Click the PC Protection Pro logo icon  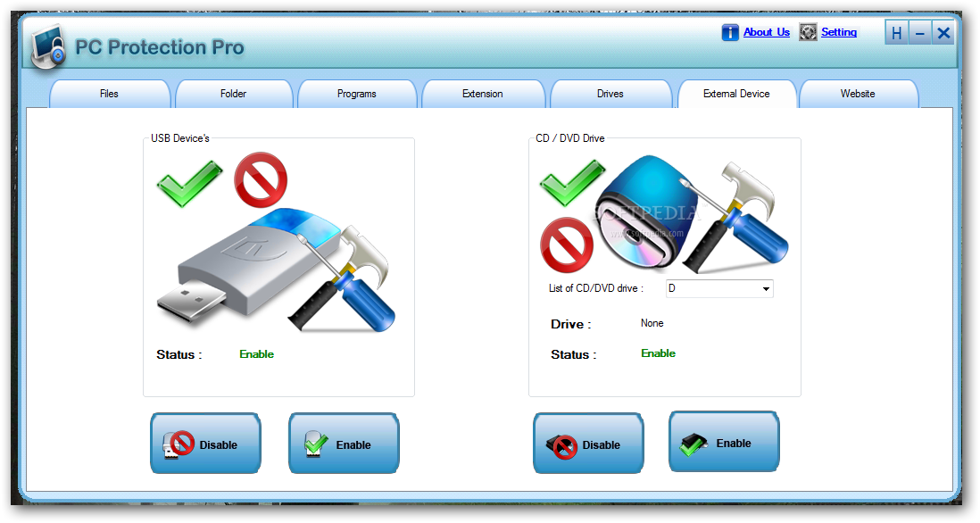(49, 47)
